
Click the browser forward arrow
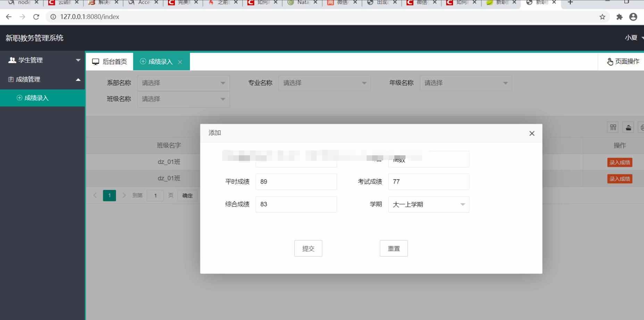click(23, 17)
